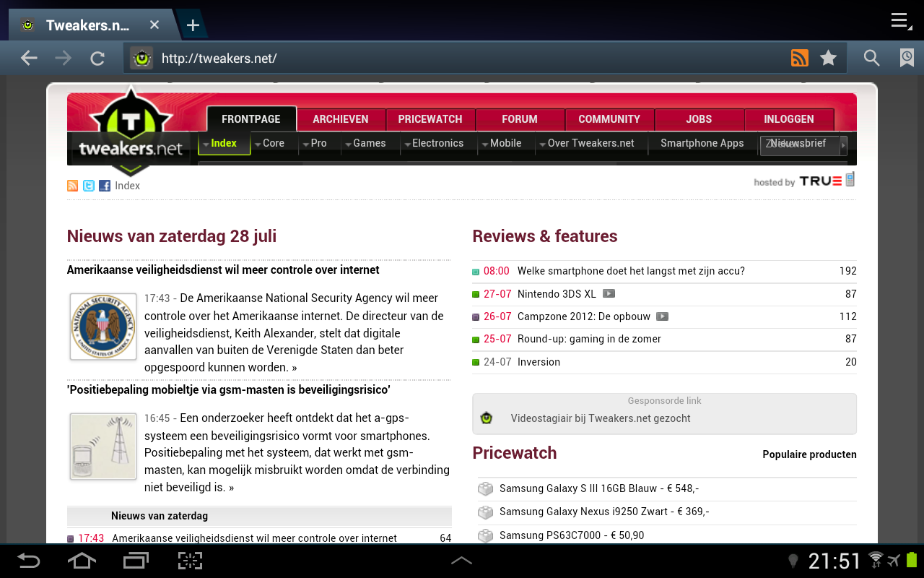Open the RSS feed icon in address bar
The width and height of the screenshot is (924, 578).
[x=800, y=58]
